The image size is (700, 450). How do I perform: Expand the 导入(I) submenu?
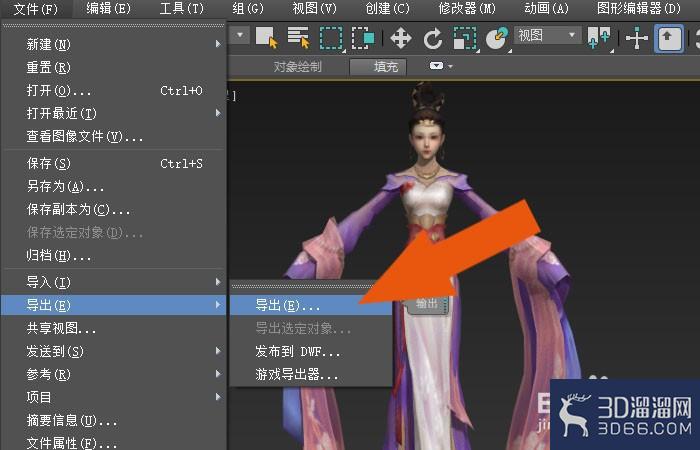pos(114,282)
